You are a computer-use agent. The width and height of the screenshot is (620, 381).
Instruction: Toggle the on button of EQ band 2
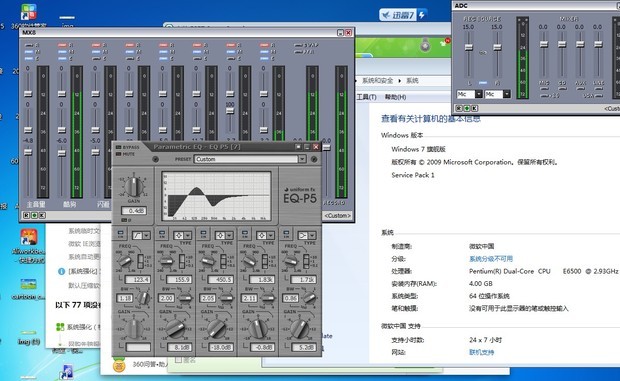tap(162, 234)
